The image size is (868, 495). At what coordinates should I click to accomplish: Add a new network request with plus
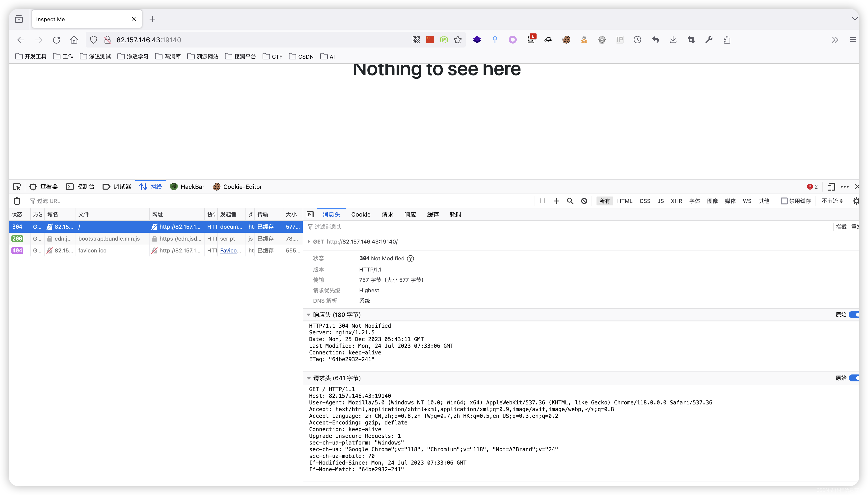tap(556, 201)
